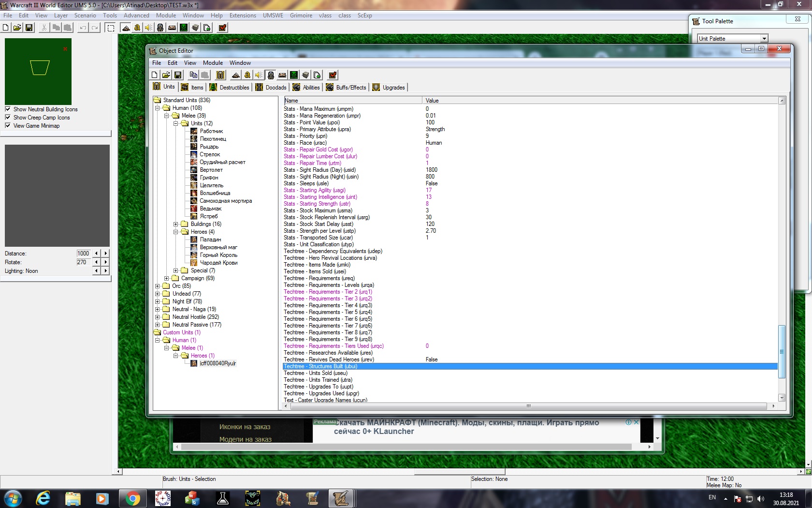Increase Distance with its right arrow
The width and height of the screenshot is (812, 508).
pyautogui.click(x=106, y=254)
